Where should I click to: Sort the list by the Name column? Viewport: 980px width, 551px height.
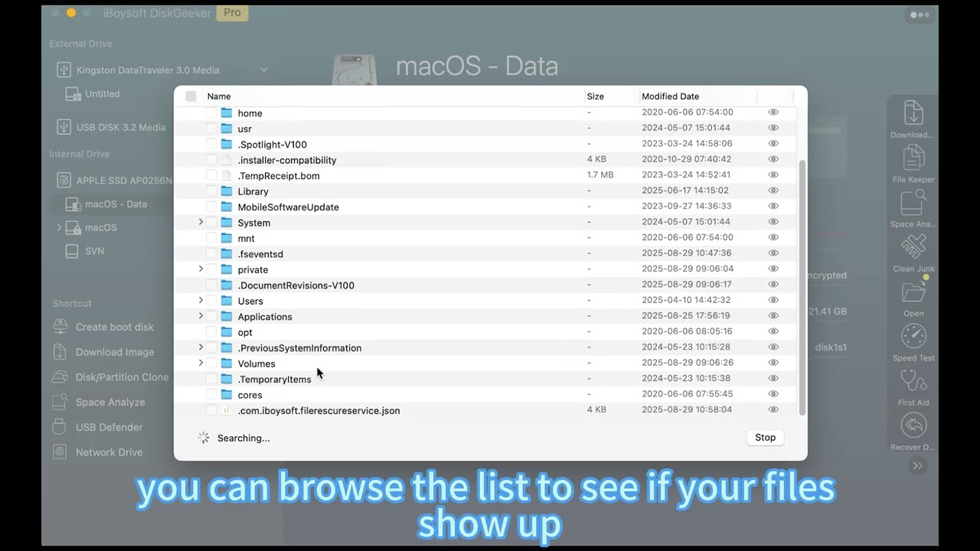click(219, 96)
